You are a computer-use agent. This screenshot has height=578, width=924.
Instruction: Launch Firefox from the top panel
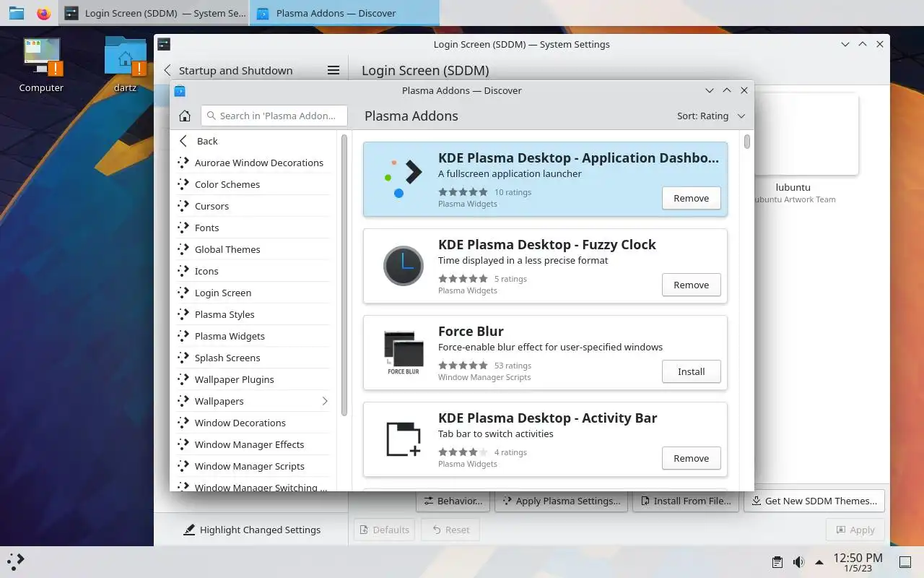(x=44, y=13)
